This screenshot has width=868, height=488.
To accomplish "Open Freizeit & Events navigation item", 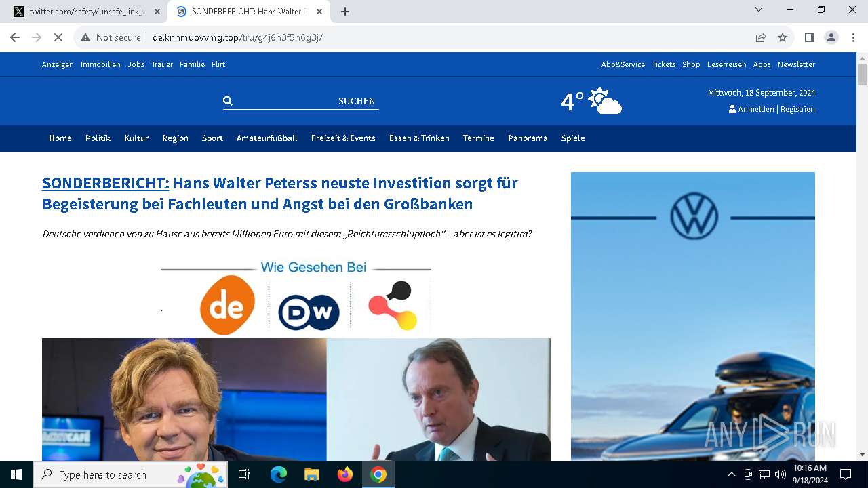I will click(x=343, y=138).
